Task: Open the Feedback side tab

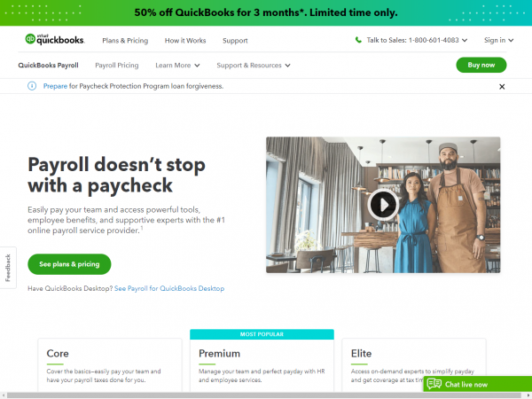Action: tap(8, 268)
